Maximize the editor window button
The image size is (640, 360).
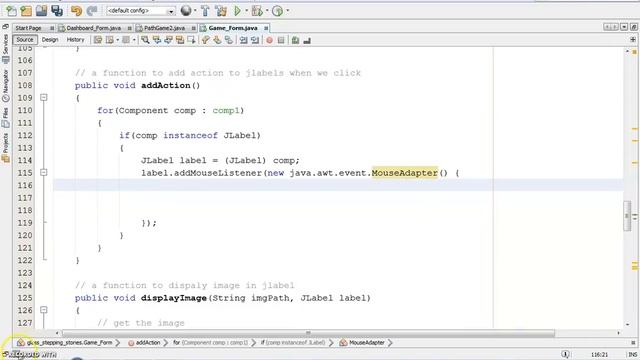click(x=633, y=27)
